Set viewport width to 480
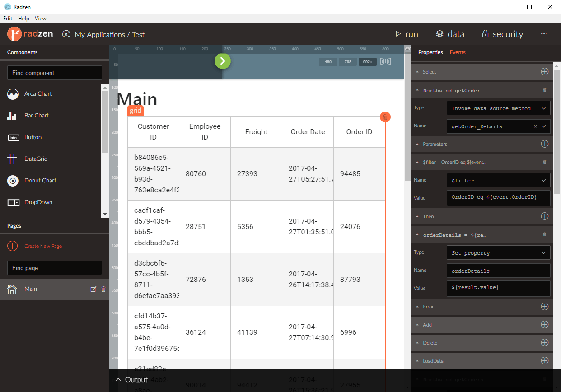Image resolution: width=561 pixels, height=392 pixels. point(328,62)
